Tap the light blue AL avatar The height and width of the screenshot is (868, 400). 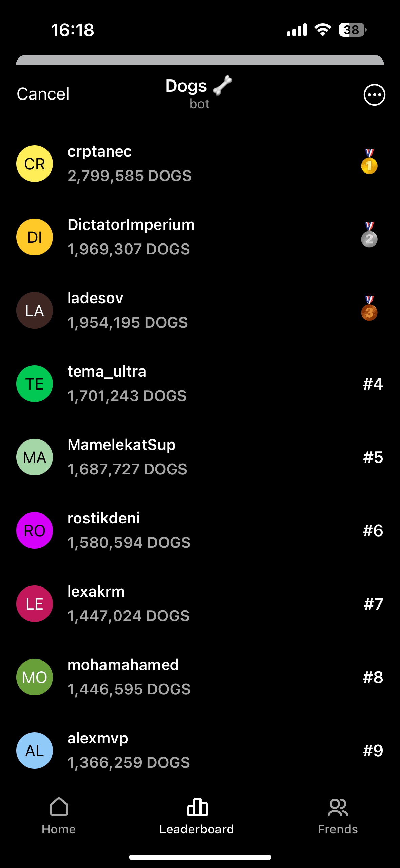coord(35,751)
